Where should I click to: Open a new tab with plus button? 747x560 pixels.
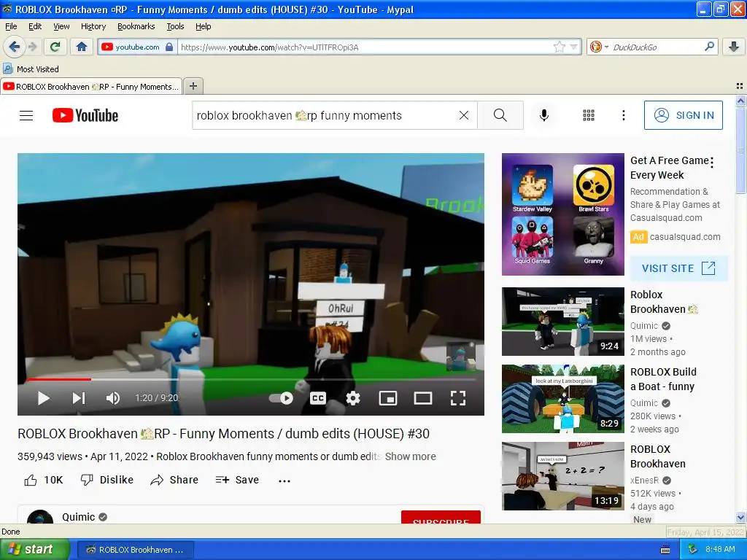pos(193,86)
